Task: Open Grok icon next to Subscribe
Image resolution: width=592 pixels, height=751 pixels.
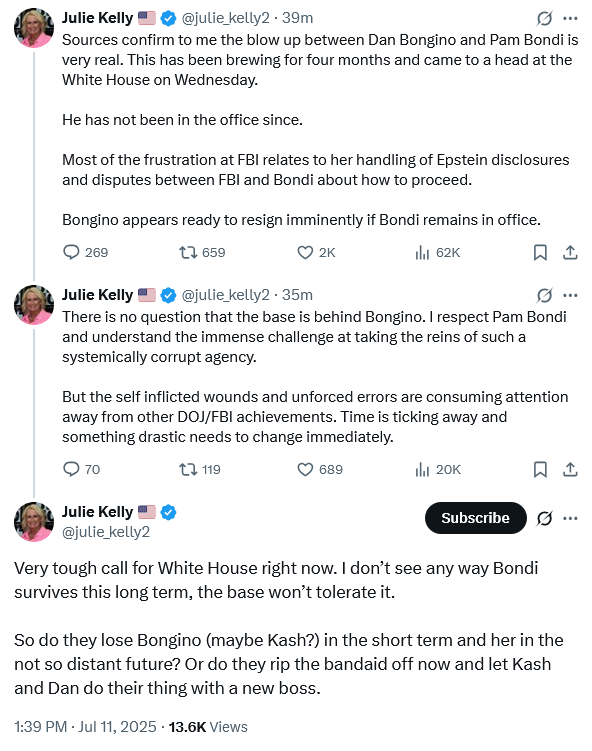Action: pos(544,518)
